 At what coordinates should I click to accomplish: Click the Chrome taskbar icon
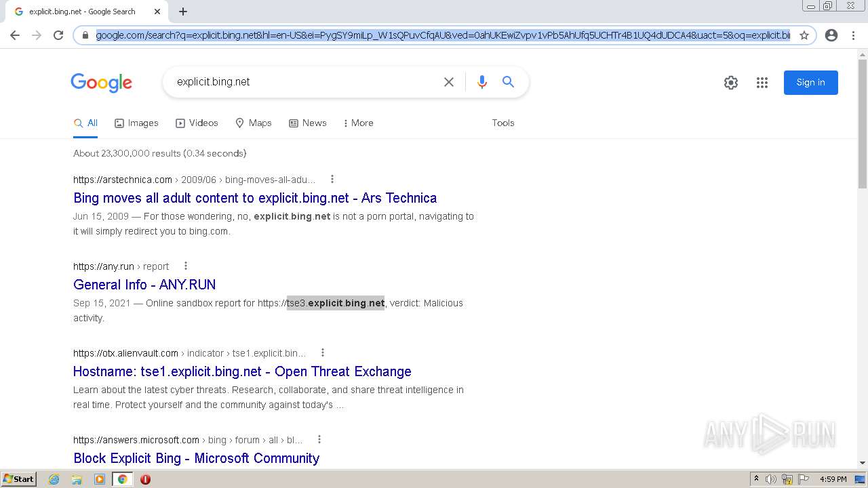[122, 479]
